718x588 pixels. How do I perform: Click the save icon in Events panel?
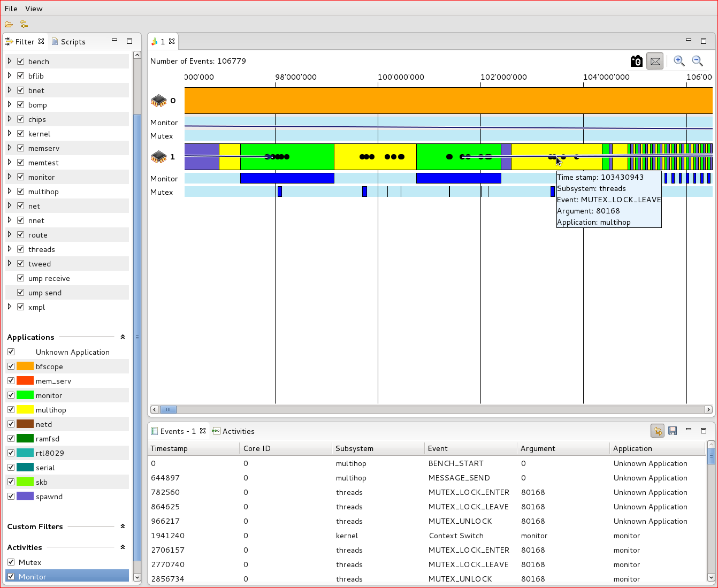(x=673, y=431)
